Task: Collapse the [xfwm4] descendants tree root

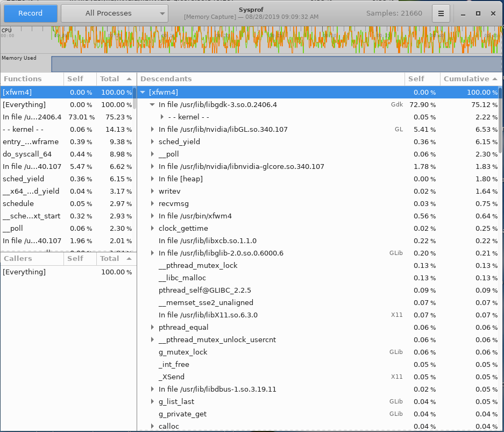Action: click(143, 93)
